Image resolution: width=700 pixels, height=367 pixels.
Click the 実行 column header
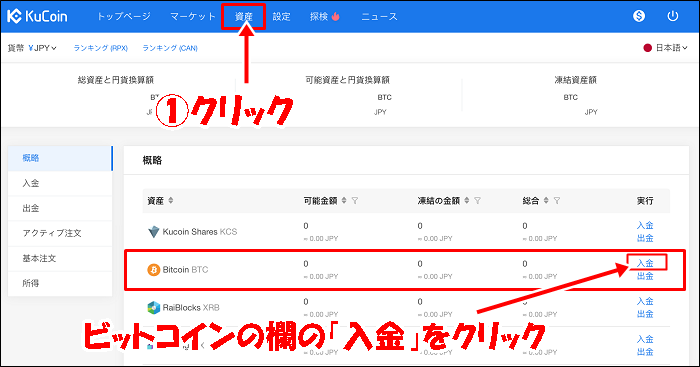pyautogui.click(x=645, y=201)
